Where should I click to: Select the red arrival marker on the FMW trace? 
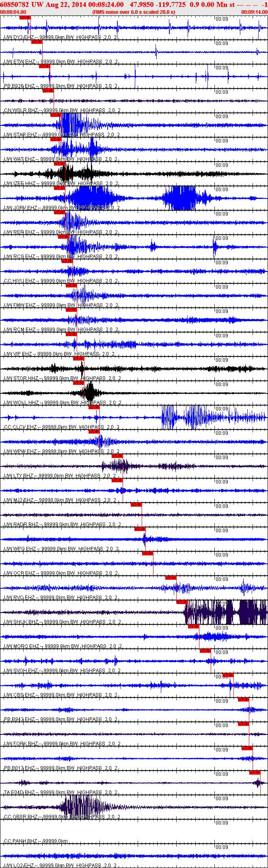(71, 286)
